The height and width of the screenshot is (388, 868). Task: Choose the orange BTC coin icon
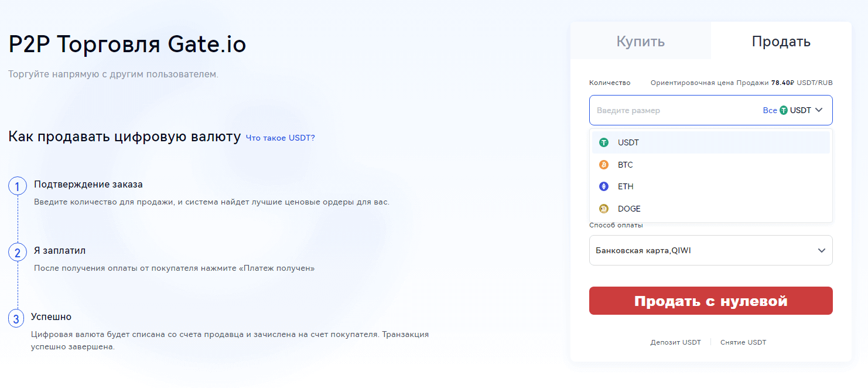point(604,165)
